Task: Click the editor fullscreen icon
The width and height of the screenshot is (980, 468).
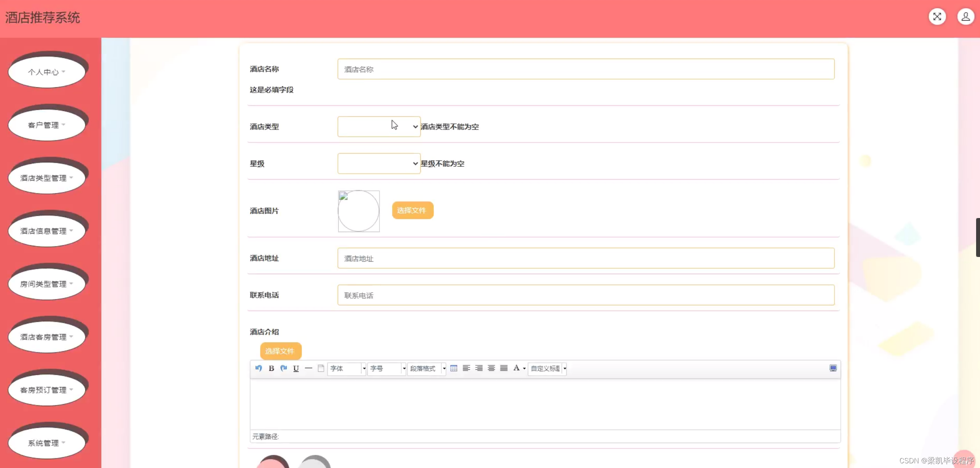Action: tap(833, 368)
